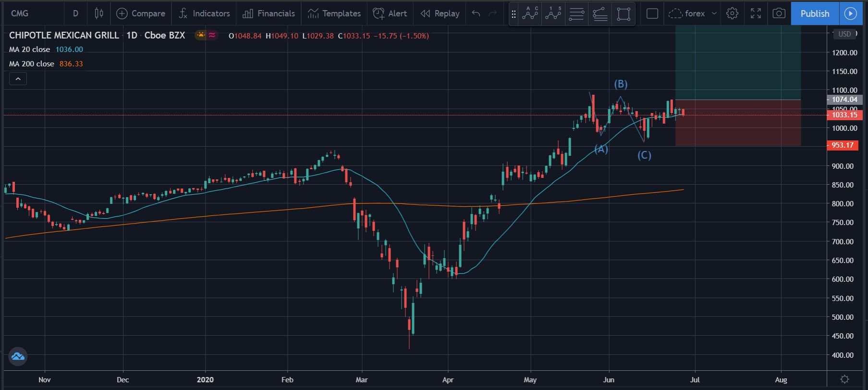
Task: Create an Alert with the alarm button
Action: click(390, 13)
